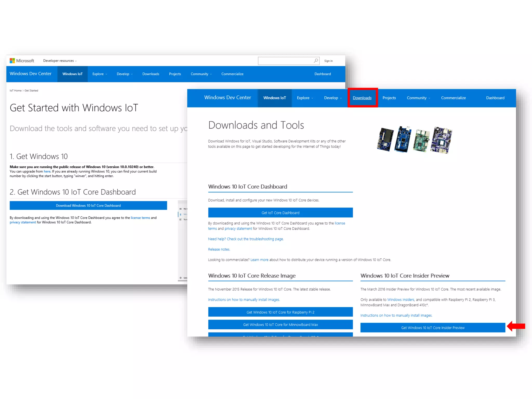The height and width of the screenshot is (399, 532).
Task: Click the development boards image
Action: [x=414, y=140]
